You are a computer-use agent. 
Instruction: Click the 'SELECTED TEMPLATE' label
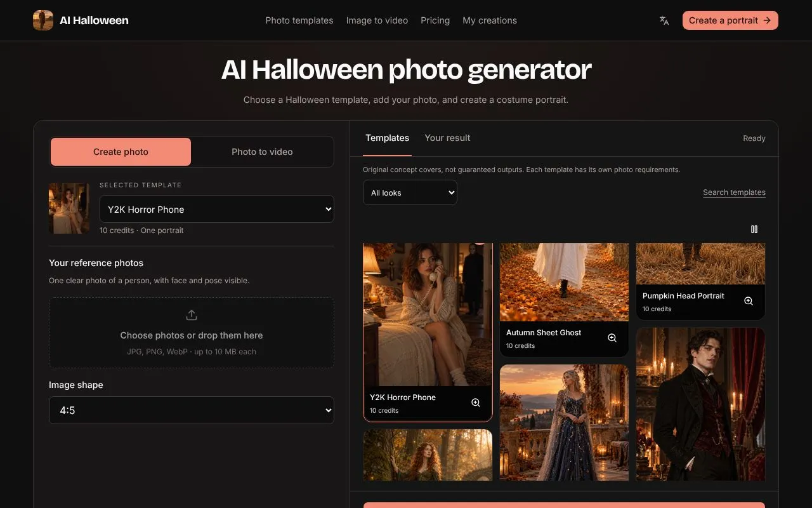tap(140, 185)
